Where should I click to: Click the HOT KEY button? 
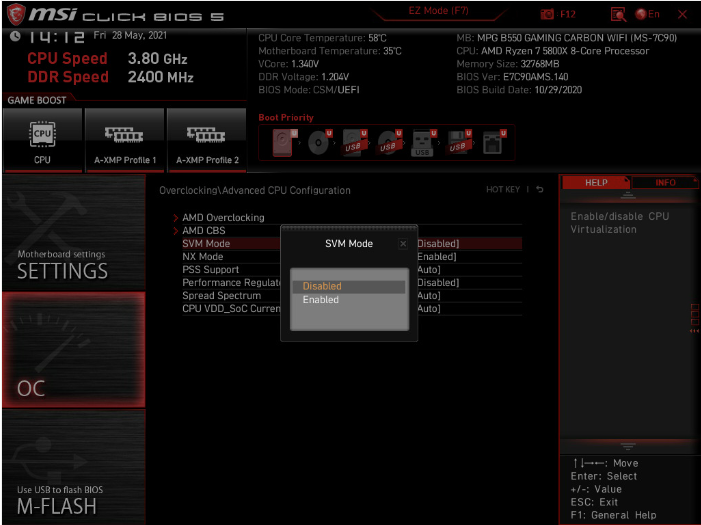pos(503,189)
